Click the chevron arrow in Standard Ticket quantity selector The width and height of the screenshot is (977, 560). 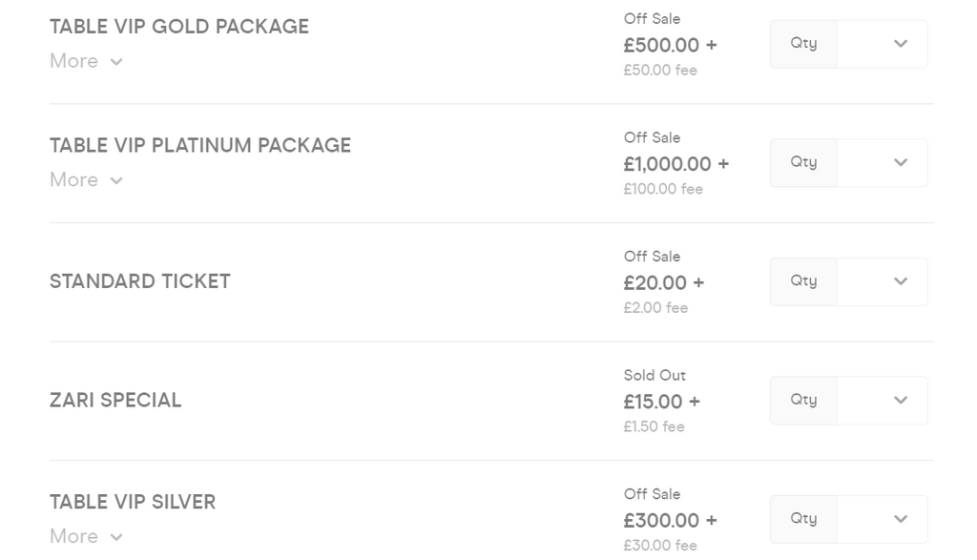point(900,281)
